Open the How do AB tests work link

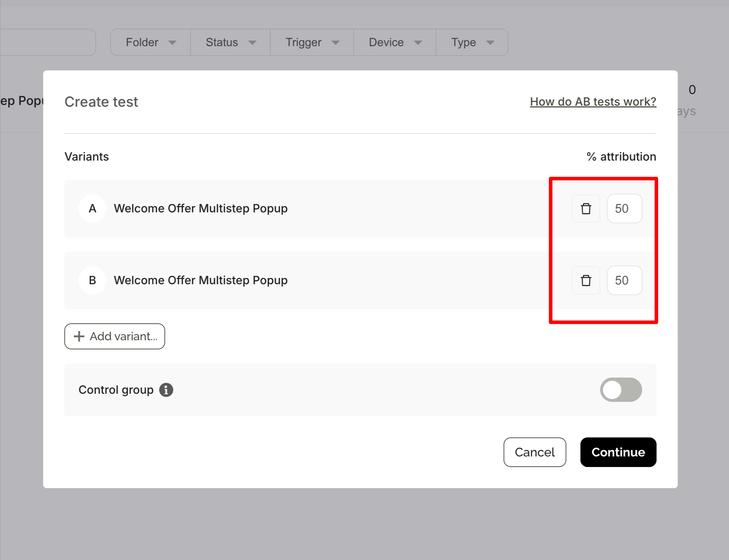[593, 102]
